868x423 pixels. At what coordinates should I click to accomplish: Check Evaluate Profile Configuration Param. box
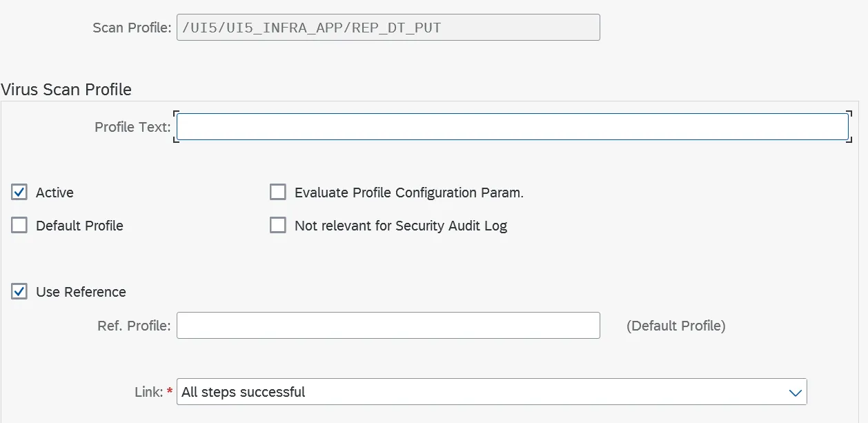pos(278,193)
